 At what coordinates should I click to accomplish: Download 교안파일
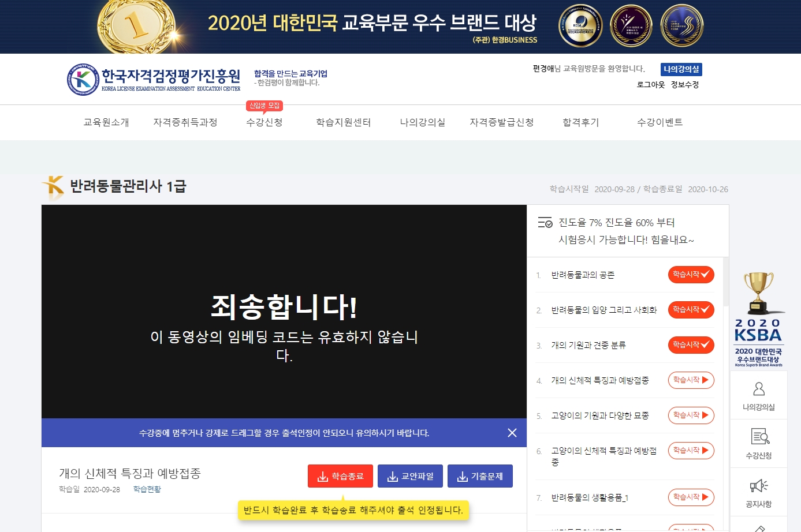[410, 476]
